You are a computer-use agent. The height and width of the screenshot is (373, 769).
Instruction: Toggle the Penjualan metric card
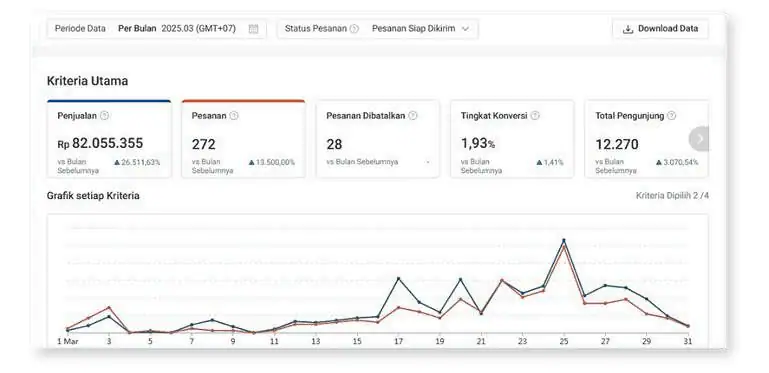[109, 139]
